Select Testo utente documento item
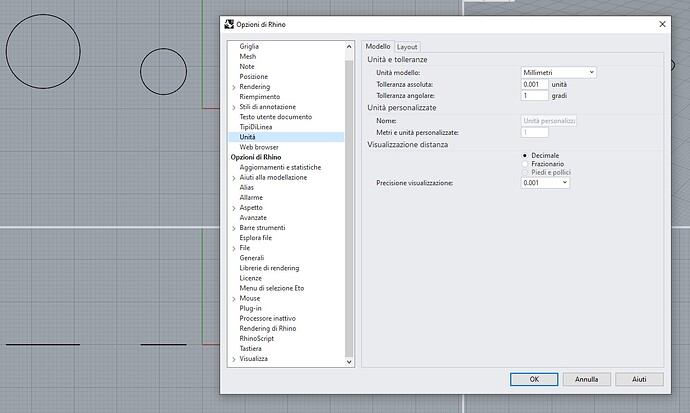 point(275,117)
